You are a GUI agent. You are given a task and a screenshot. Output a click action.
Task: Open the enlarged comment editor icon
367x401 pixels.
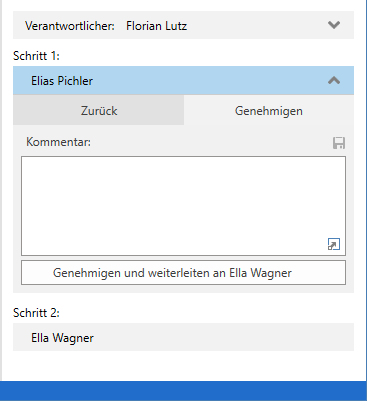334,244
